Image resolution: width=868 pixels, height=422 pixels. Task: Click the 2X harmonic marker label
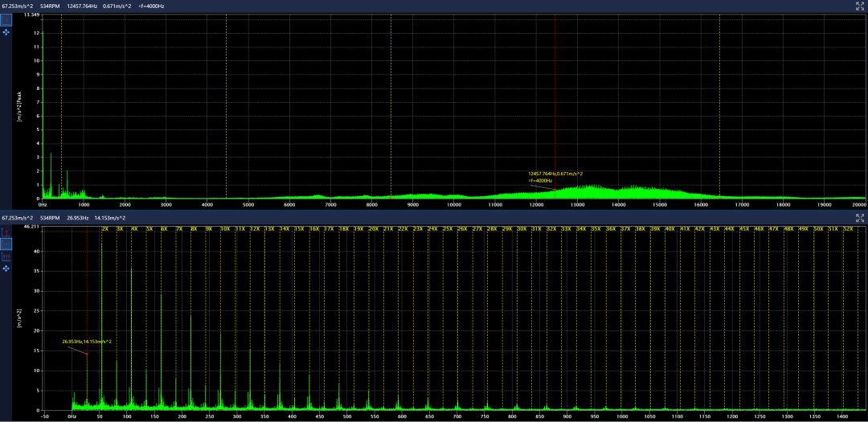coord(104,229)
